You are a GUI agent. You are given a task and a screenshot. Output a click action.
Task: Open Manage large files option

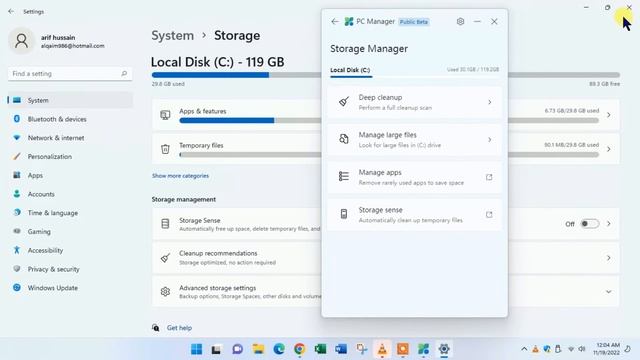point(414,140)
